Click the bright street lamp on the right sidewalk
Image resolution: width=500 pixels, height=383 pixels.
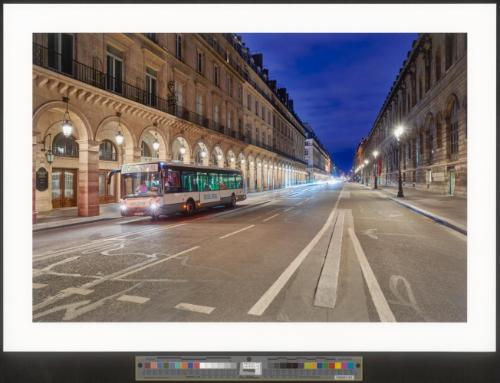point(399,132)
